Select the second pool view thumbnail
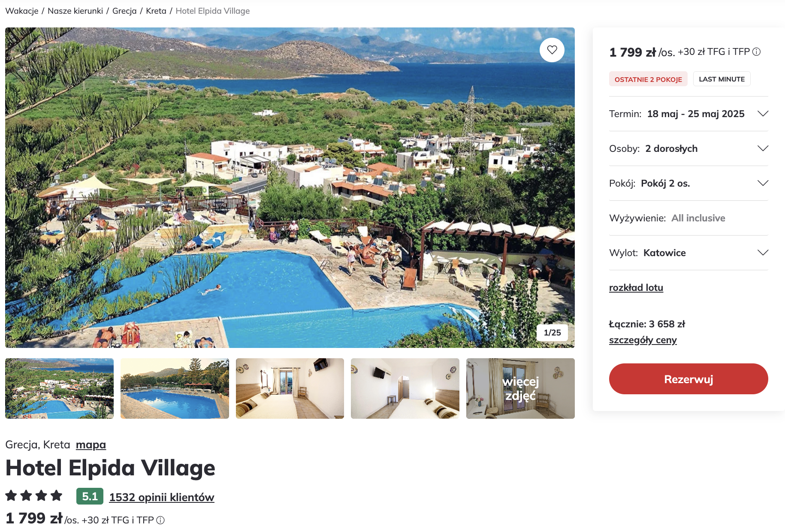This screenshot has height=532, width=785. click(x=175, y=388)
